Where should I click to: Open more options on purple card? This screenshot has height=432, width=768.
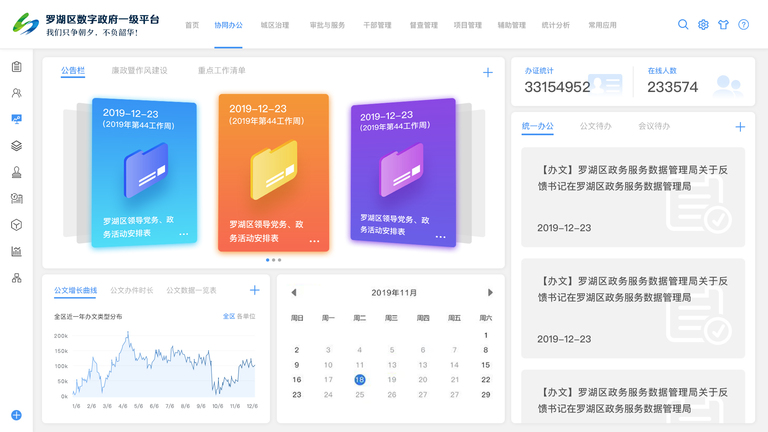point(441,237)
